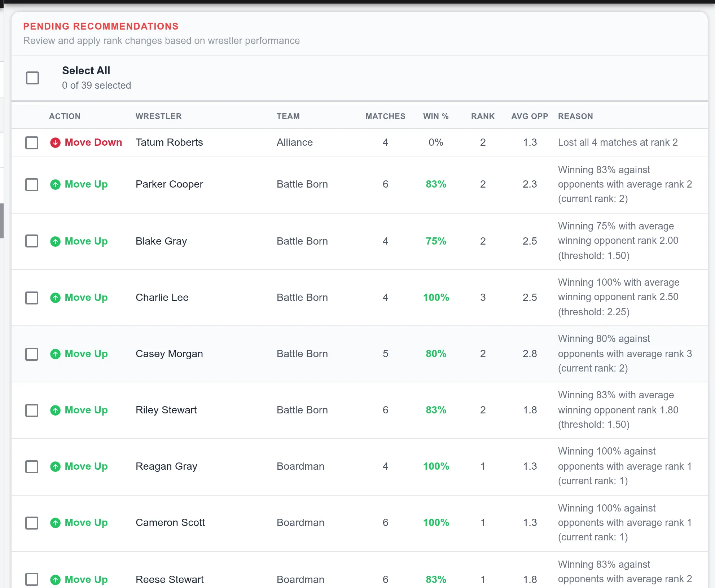Image resolution: width=715 pixels, height=588 pixels.
Task: Click the Move Down label for Tatum Roberts
Action: click(x=93, y=142)
